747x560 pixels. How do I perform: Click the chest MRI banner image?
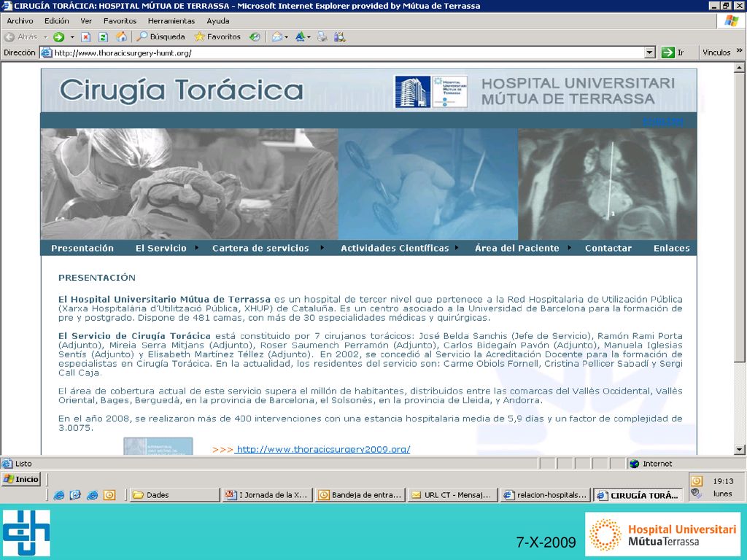point(608,184)
